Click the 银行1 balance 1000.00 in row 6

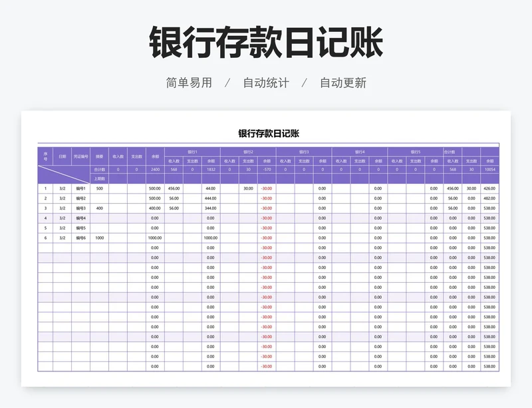211,238
